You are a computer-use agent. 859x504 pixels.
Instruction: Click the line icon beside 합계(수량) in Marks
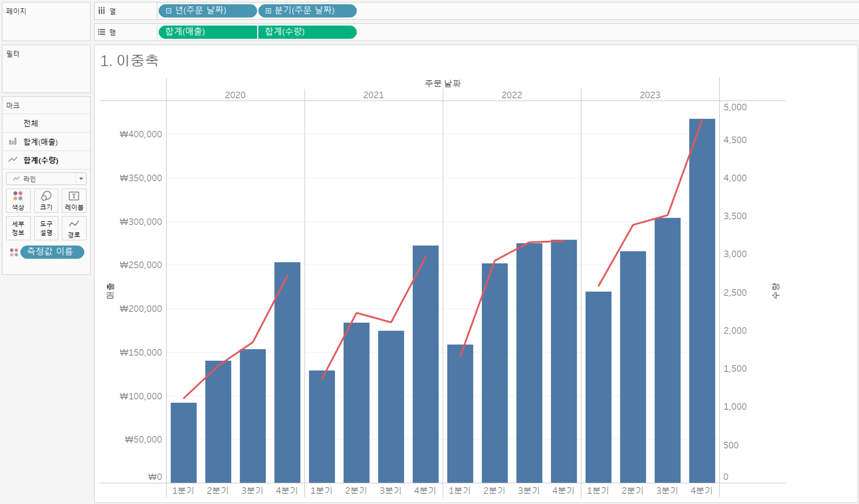(13, 160)
